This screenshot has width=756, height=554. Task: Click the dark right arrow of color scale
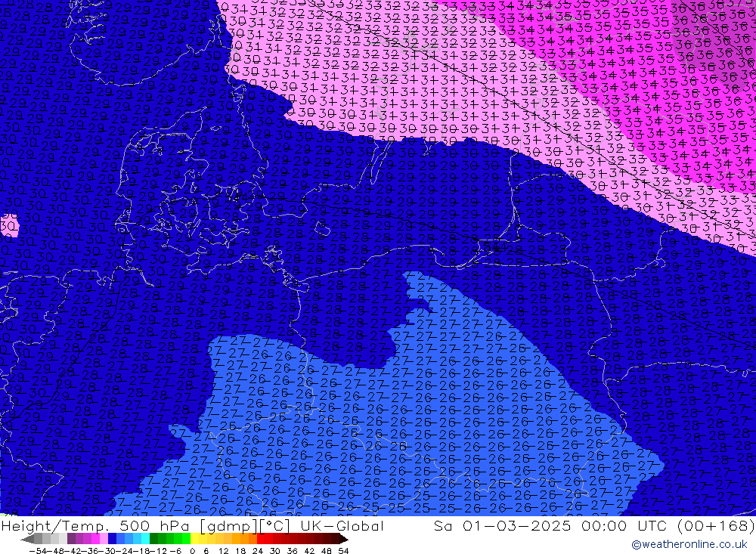[x=343, y=539]
